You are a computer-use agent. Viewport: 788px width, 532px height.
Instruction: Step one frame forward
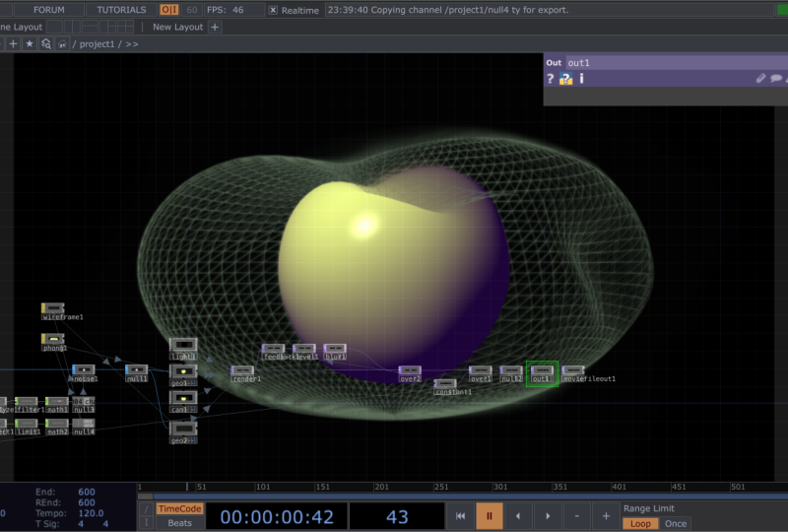point(548,516)
